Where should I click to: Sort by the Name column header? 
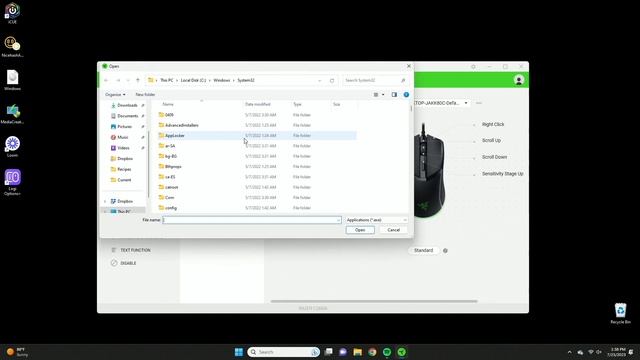[x=168, y=104]
